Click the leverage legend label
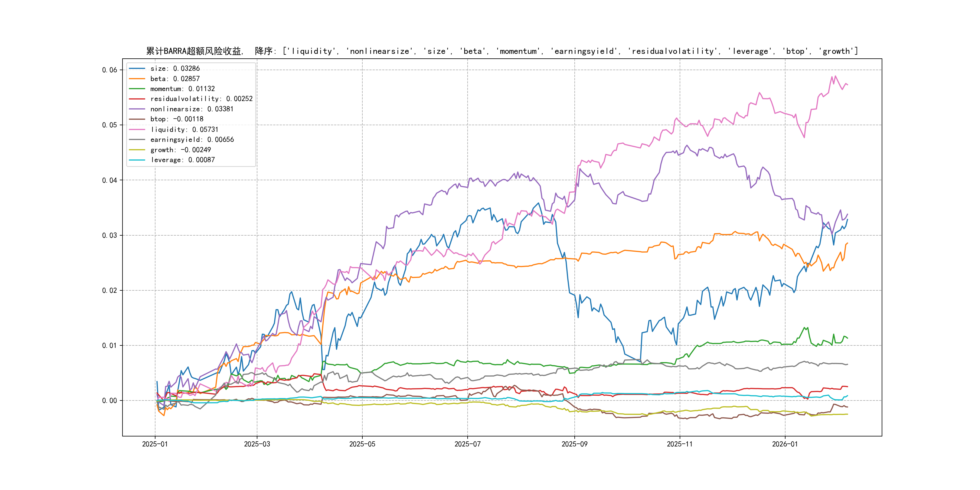This screenshot has height=490, width=980. pos(182,160)
